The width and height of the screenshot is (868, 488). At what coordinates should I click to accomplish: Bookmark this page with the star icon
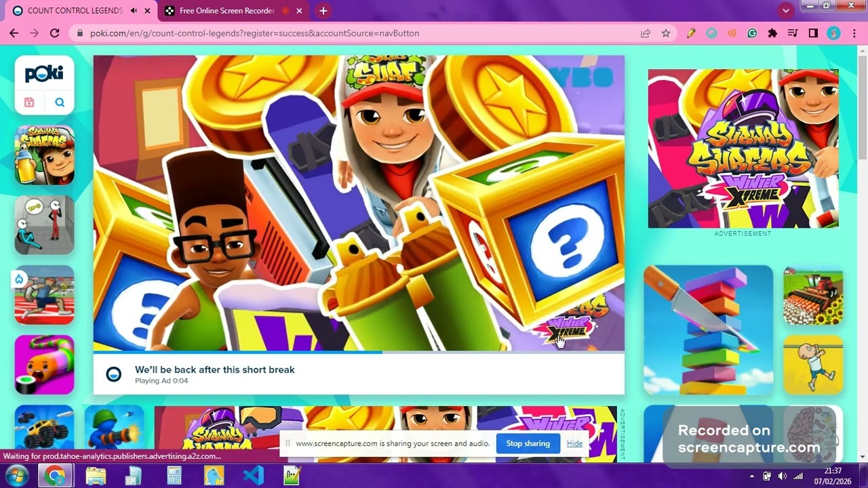pos(666,33)
